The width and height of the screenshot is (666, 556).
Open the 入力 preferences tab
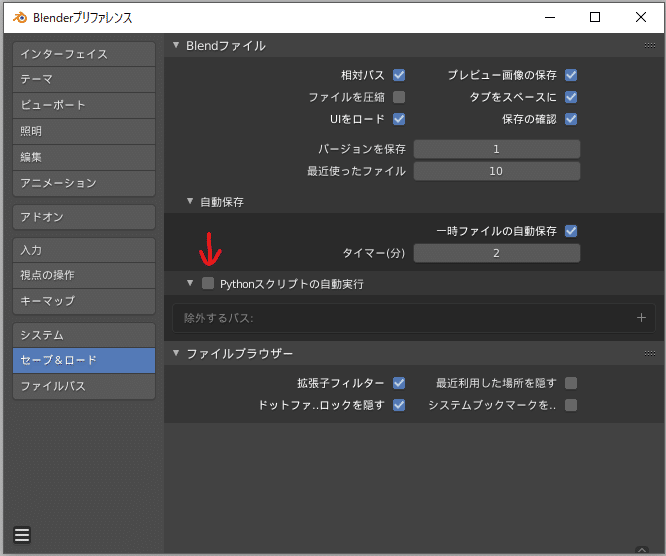(x=84, y=250)
